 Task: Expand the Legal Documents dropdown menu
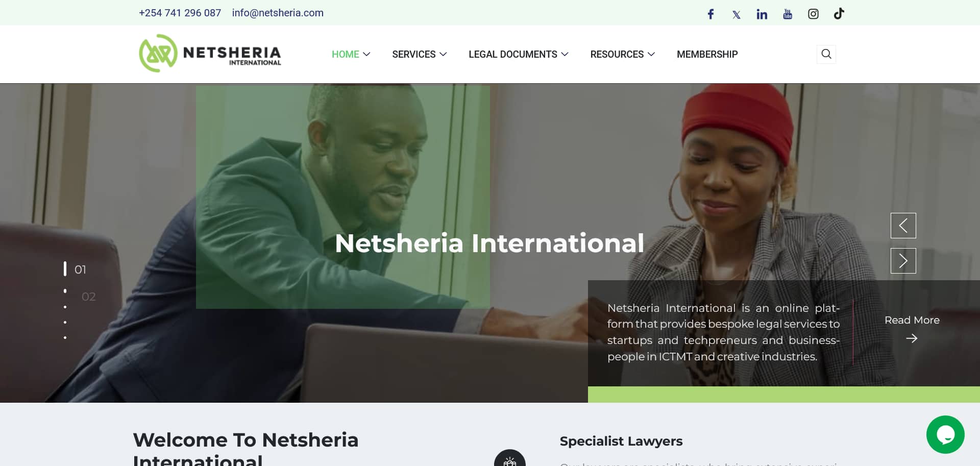519,54
